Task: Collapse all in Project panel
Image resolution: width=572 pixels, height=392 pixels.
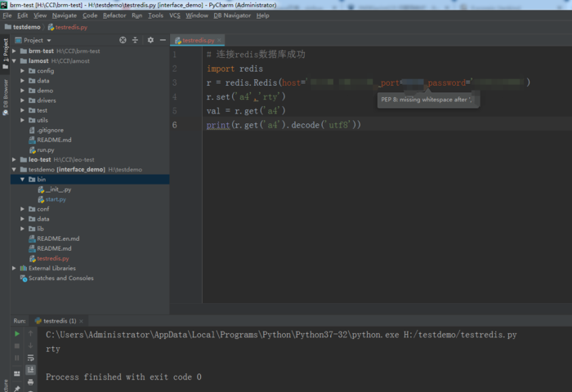Action: (135, 40)
